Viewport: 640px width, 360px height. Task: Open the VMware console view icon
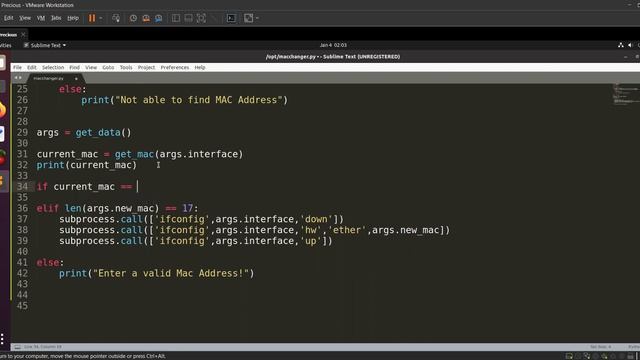[231, 18]
